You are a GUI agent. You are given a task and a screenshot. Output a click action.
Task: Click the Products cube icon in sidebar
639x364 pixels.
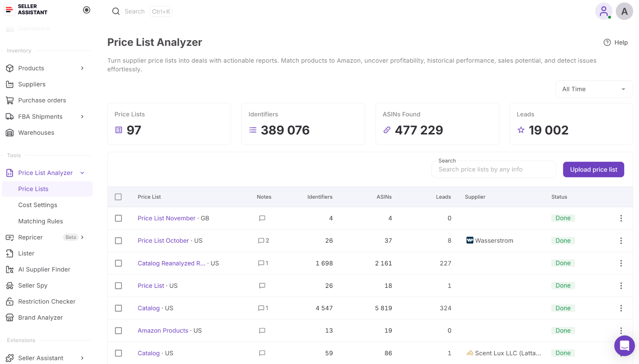pyautogui.click(x=10, y=68)
